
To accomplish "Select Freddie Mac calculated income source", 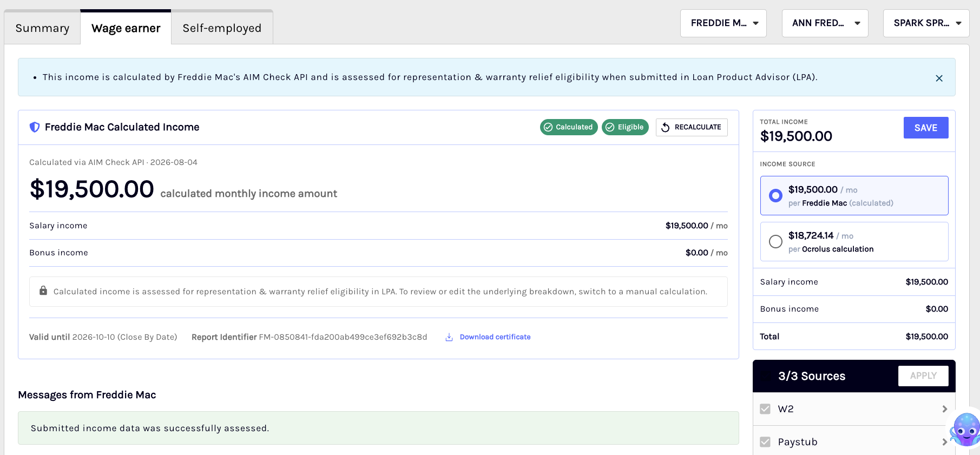I will (x=854, y=195).
